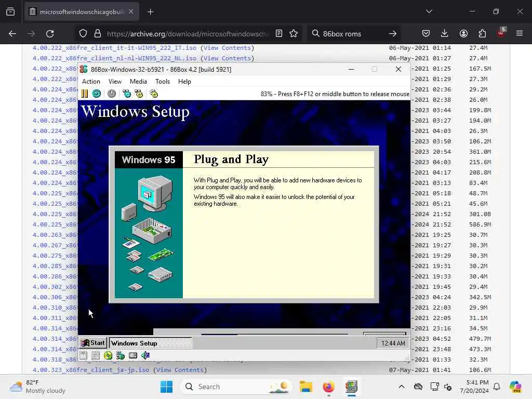Open the weather widget showing 82°F
The image size is (532, 399).
click(37, 387)
